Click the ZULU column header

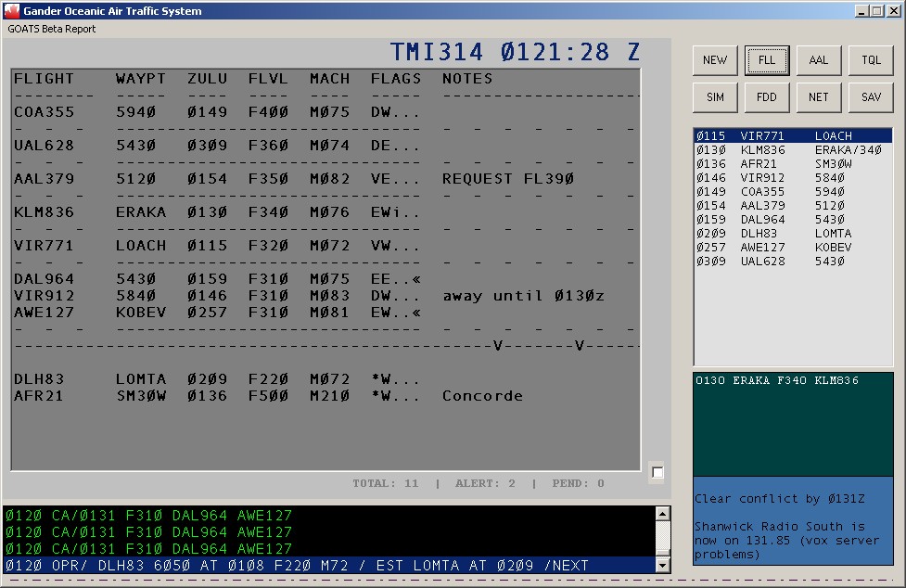point(207,79)
